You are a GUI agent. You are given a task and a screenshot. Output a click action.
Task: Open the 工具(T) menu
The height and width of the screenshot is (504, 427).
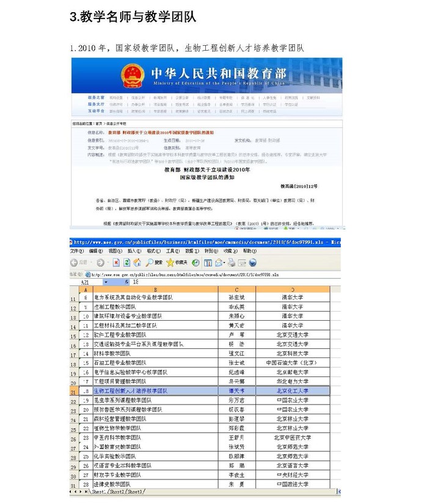pyautogui.click(x=173, y=251)
